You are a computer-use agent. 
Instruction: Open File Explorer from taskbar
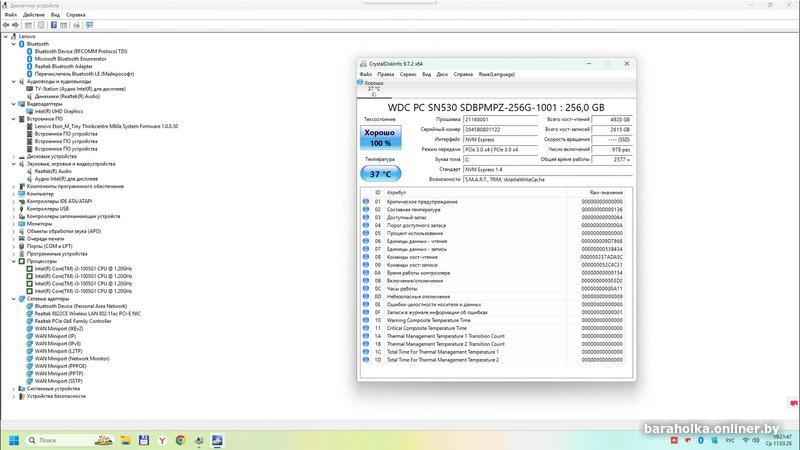126,440
